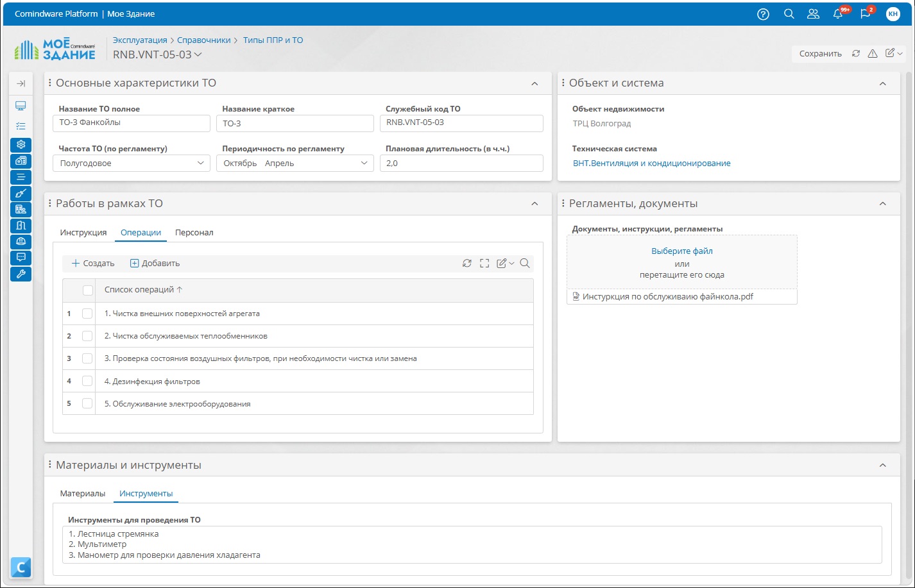Open the RNB.VNT-05-03 title dropdown chevron

pos(198,55)
